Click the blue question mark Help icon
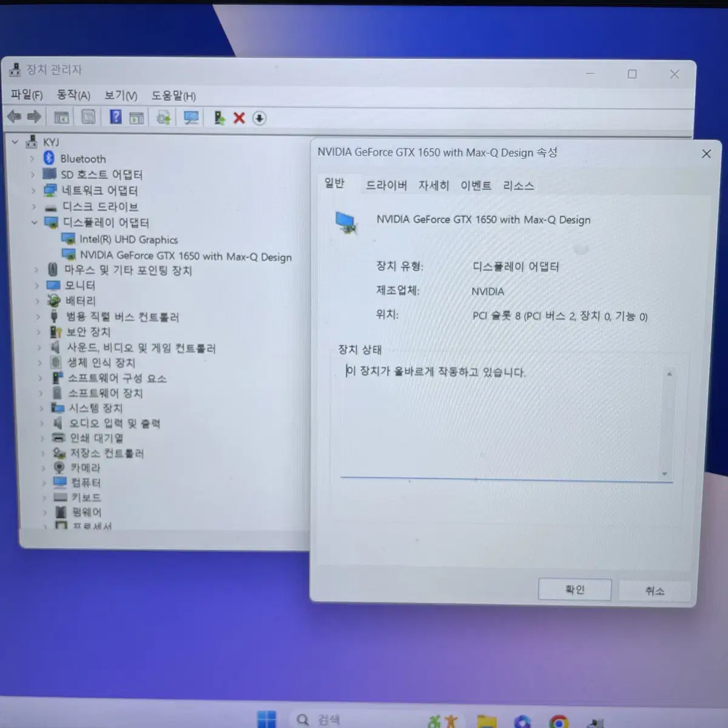Viewport: 728px width, 728px height. [115, 117]
